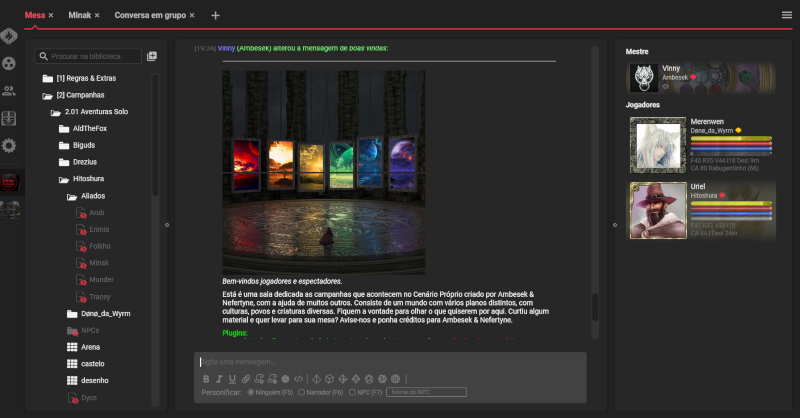Click the code brackets icon

click(x=299, y=379)
